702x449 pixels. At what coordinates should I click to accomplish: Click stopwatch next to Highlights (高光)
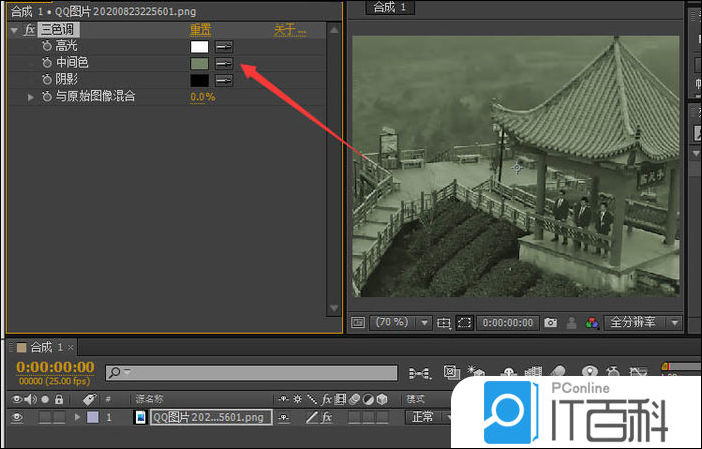click(x=46, y=47)
